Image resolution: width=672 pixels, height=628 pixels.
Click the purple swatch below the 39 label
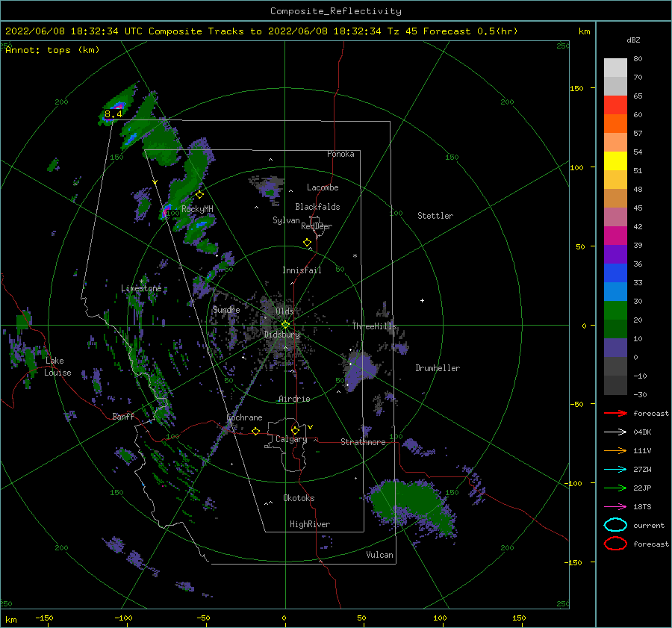click(x=615, y=255)
